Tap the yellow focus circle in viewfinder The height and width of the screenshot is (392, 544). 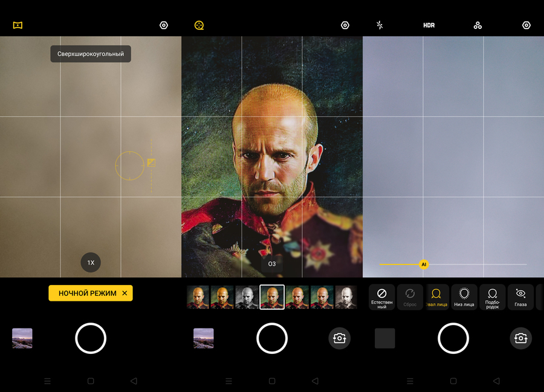point(130,165)
